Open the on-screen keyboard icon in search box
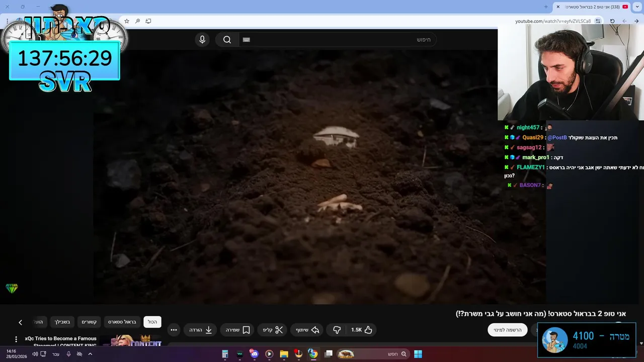 [x=246, y=40]
